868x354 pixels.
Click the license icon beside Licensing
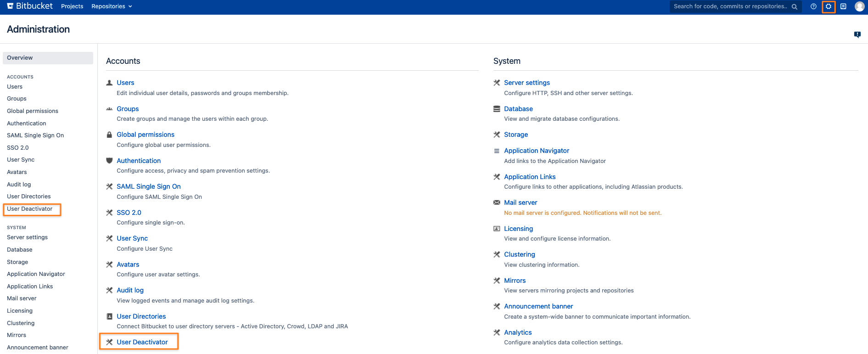click(497, 229)
